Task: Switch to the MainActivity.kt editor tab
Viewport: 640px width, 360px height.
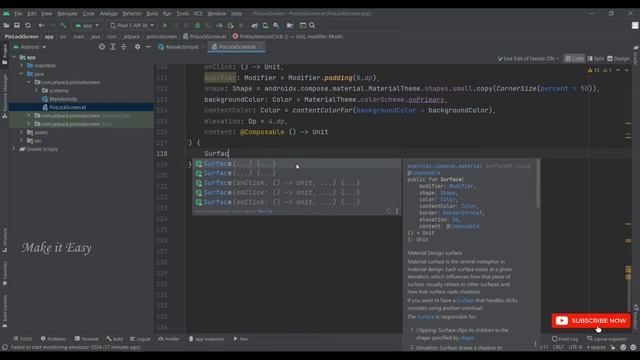Action: point(181,47)
